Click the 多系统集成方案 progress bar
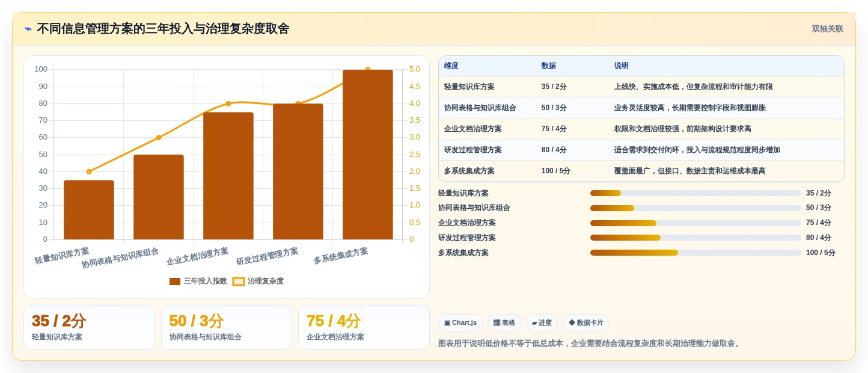This screenshot has width=868, height=373. click(695, 253)
